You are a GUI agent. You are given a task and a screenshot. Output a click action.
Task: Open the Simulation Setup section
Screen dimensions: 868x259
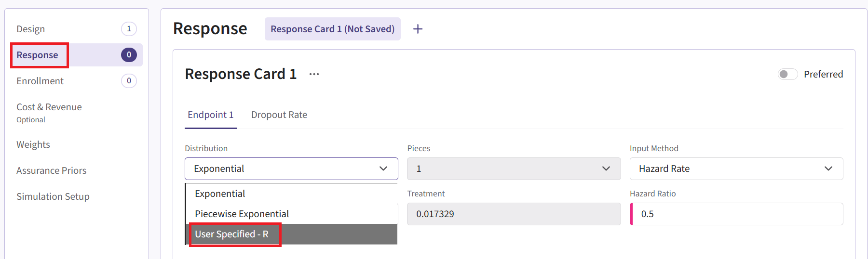click(53, 196)
